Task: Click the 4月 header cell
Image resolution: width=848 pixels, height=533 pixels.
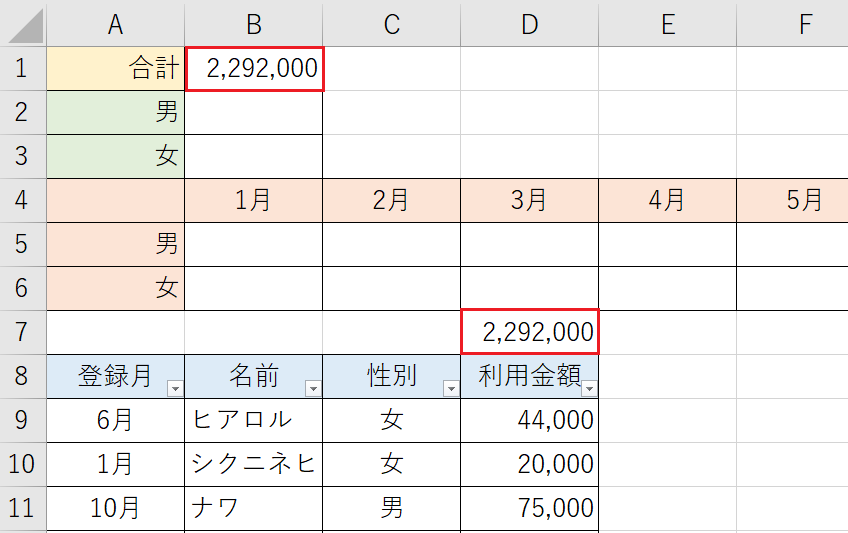Action: (667, 200)
